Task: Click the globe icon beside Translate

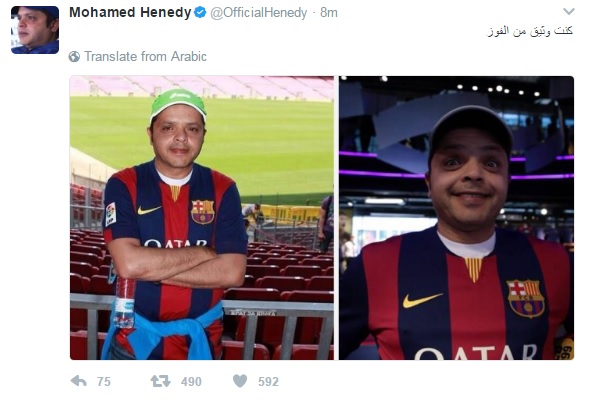Action: (x=74, y=57)
